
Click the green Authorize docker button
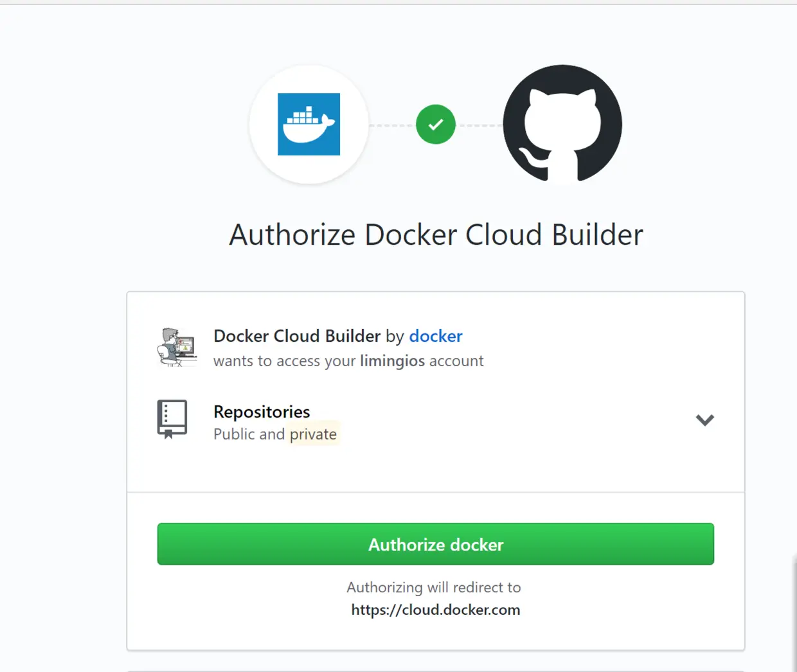coord(436,544)
